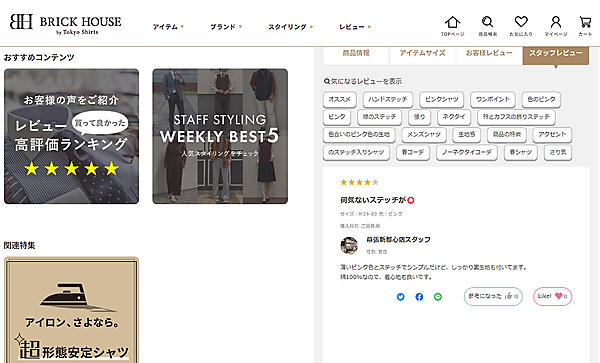The height and width of the screenshot is (363, 600).
Task: Open reviewer's round avatar photo
Action: point(349,245)
